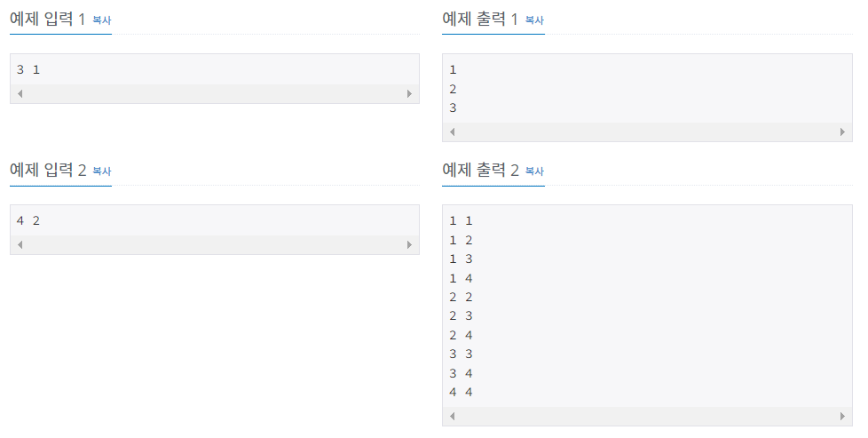Image resolution: width=868 pixels, height=438 pixels.
Task: Copy 예제 입력 2 using the 복사 link
Action: (102, 171)
